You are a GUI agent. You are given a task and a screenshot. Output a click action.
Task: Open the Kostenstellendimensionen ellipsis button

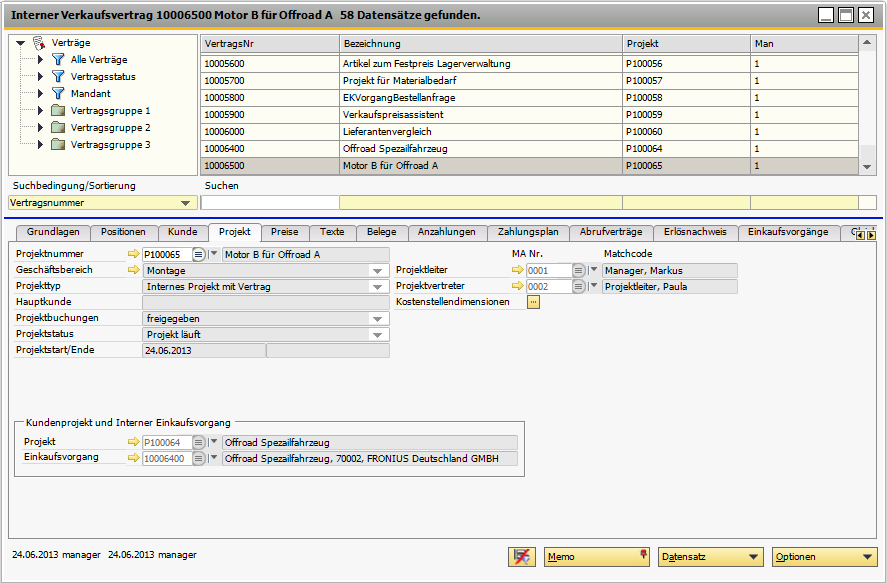point(533,302)
